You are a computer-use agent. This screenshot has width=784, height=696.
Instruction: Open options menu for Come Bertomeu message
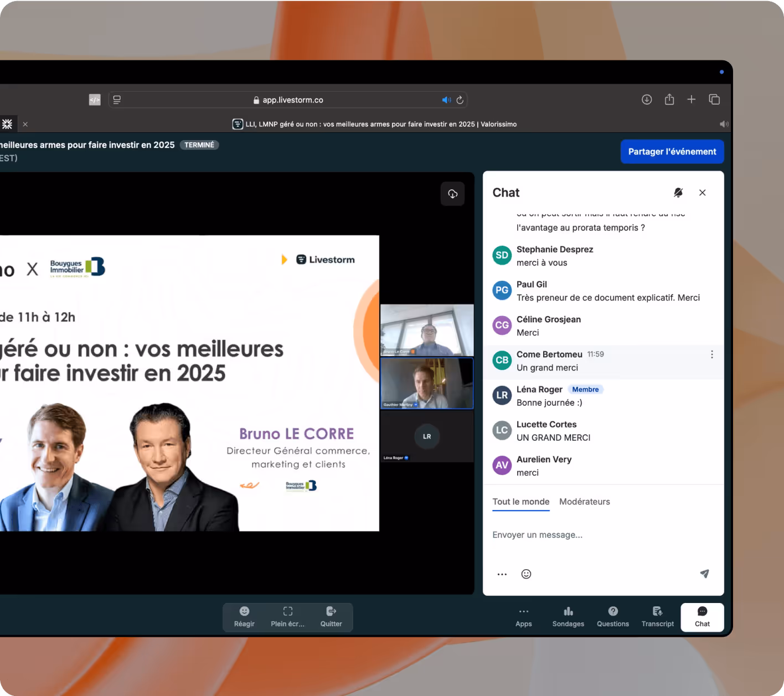pos(712,354)
